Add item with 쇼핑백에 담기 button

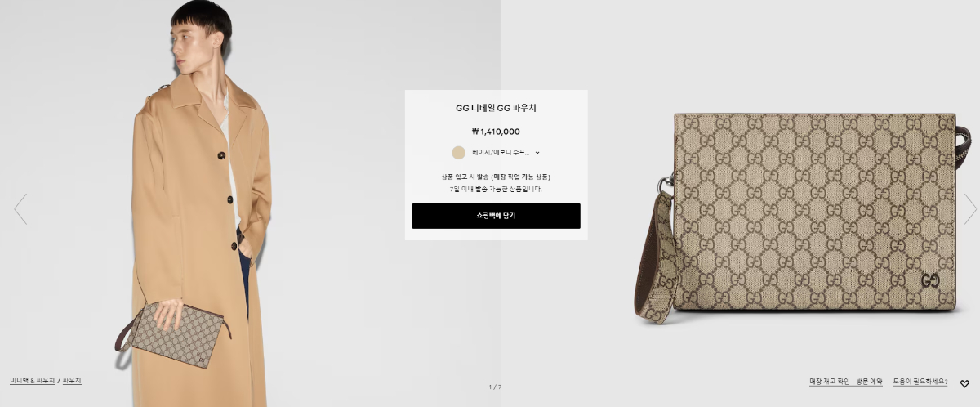[x=496, y=216]
